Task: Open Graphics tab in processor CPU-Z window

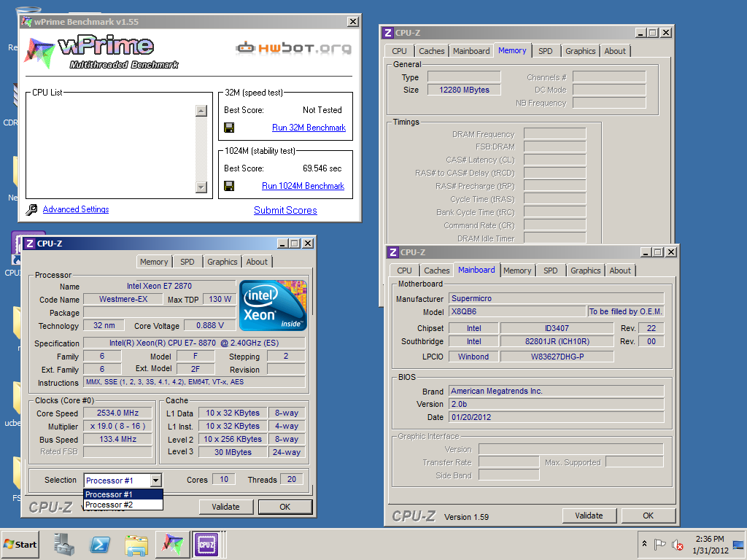Action: tap(222, 262)
